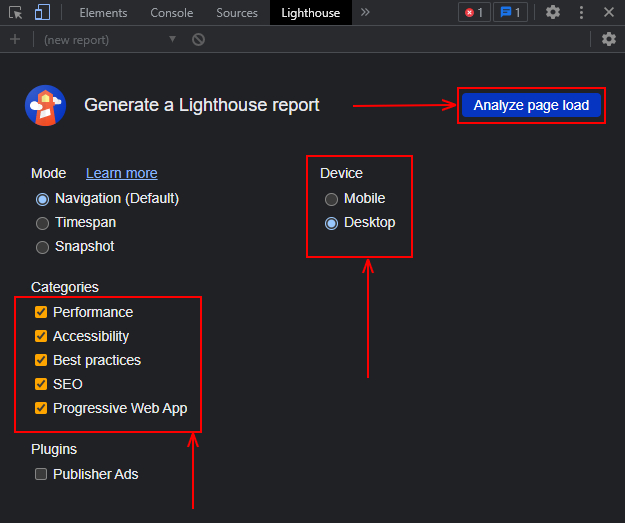This screenshot has height=523, width=625.
Task: Click the plus icon to add report
Action: click(x=15, y=39)
